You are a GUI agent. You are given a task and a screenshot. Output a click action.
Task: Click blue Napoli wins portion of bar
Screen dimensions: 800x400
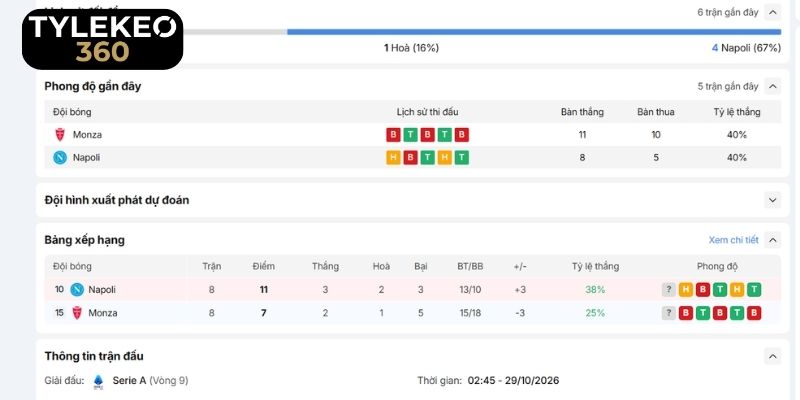point(534,32)
